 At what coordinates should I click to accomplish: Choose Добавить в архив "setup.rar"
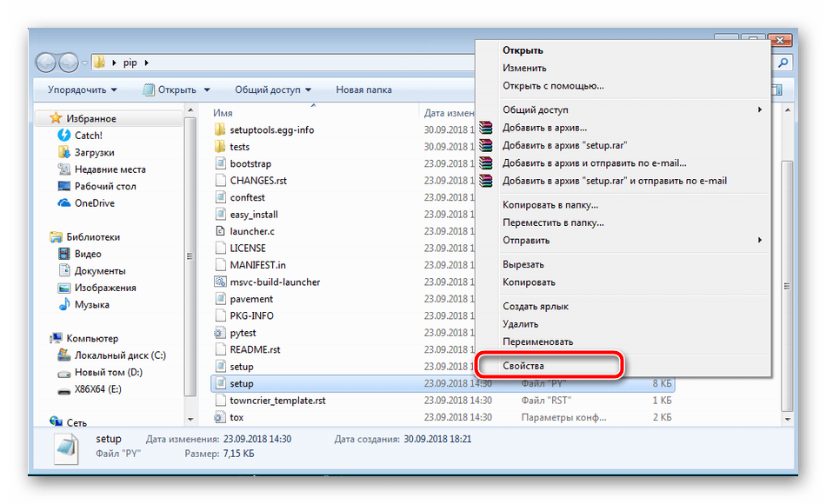564,145
